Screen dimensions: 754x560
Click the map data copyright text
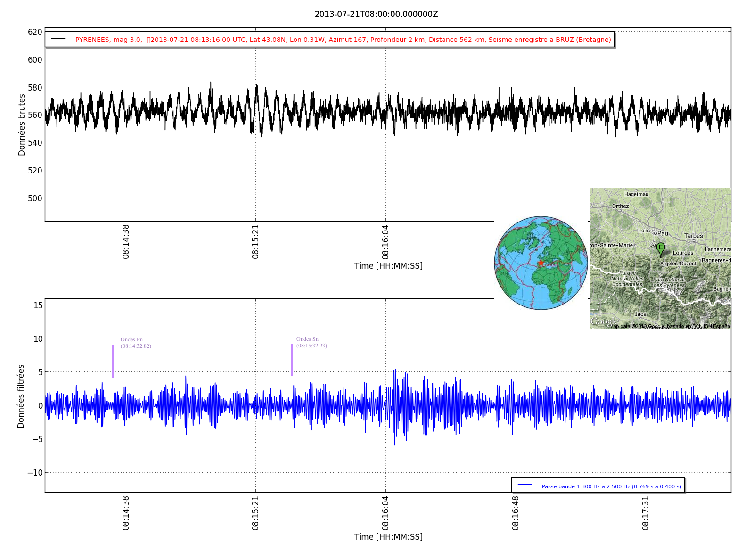669,326
